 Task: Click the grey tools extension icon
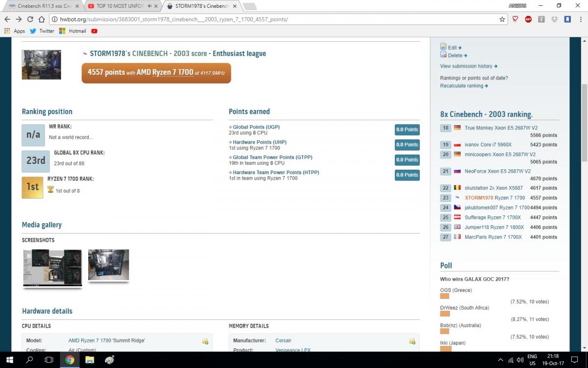pos(541,19)
